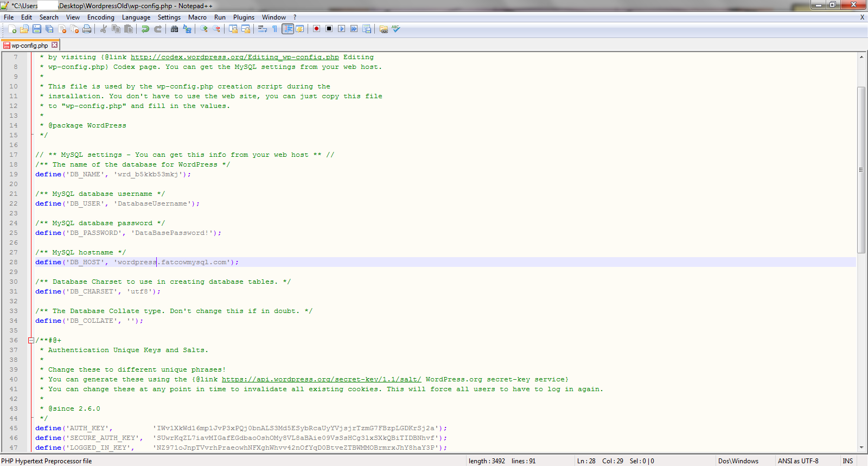868x466 pixels.
Task: Open the Encoding menu
Action: (x=101, y=17)
